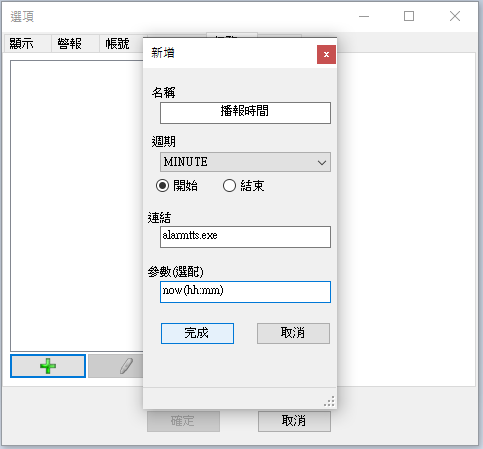Switch to the 警報 tab
The height and width of the screenshot is (449, 483).
pos(70,43)
